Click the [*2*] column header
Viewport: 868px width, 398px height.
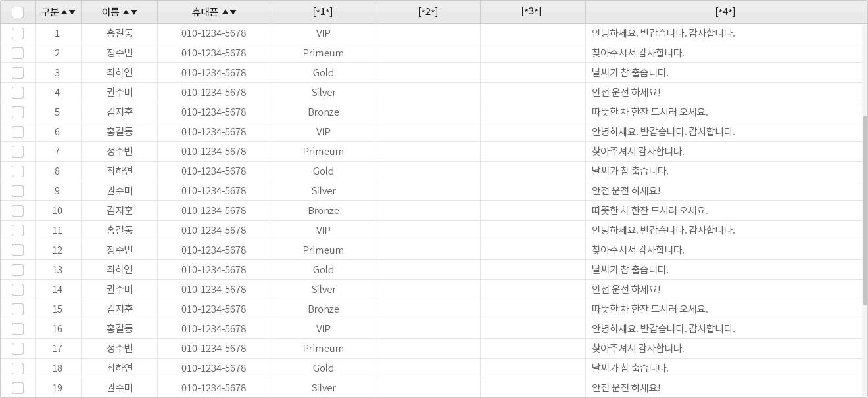coord(427,12)
